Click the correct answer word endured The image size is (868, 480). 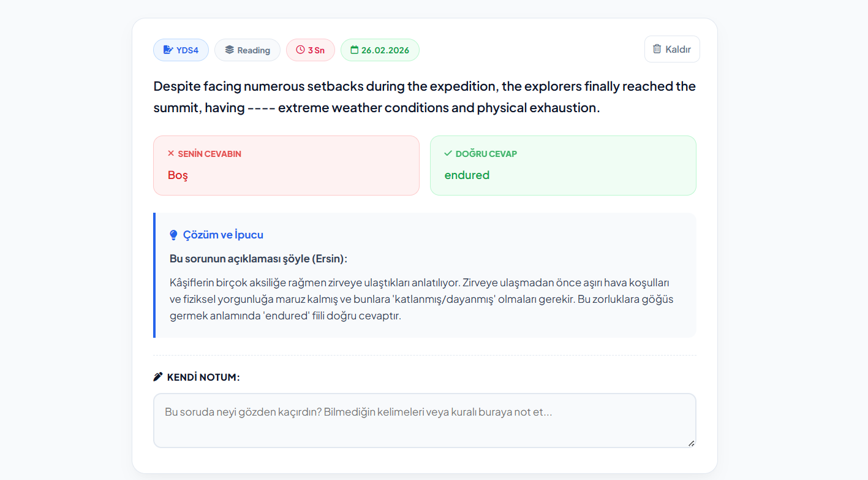[467, 175]
